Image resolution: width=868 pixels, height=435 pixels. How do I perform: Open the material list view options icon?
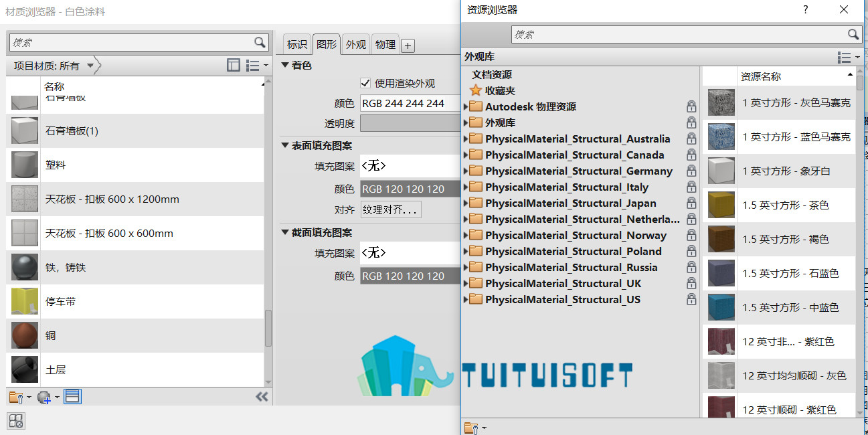coord(256,65)
